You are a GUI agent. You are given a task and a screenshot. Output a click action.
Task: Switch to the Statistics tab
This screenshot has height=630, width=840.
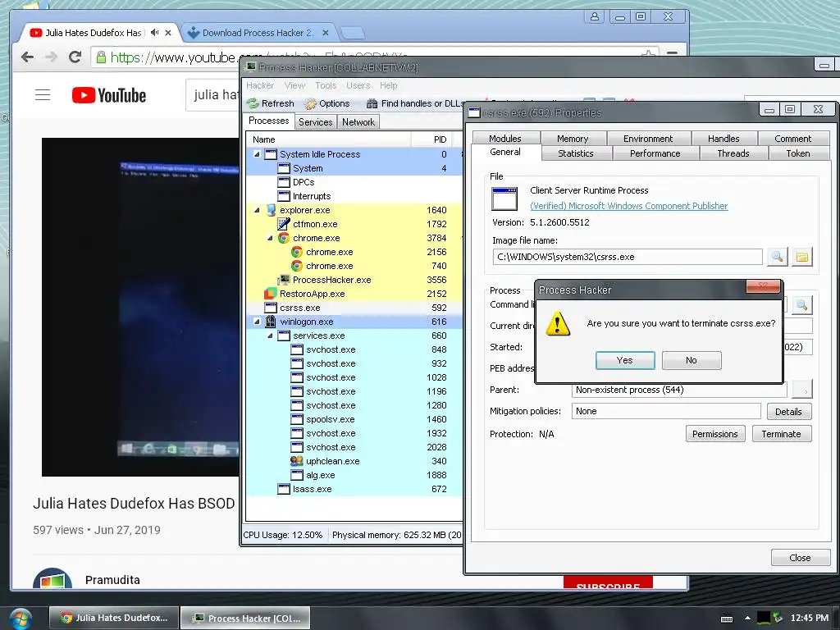coord(576,153)
